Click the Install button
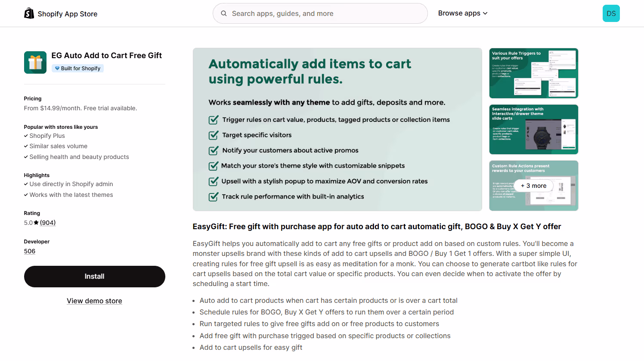The width and height of the screenshot is (644, 361). tap(95, 277)
